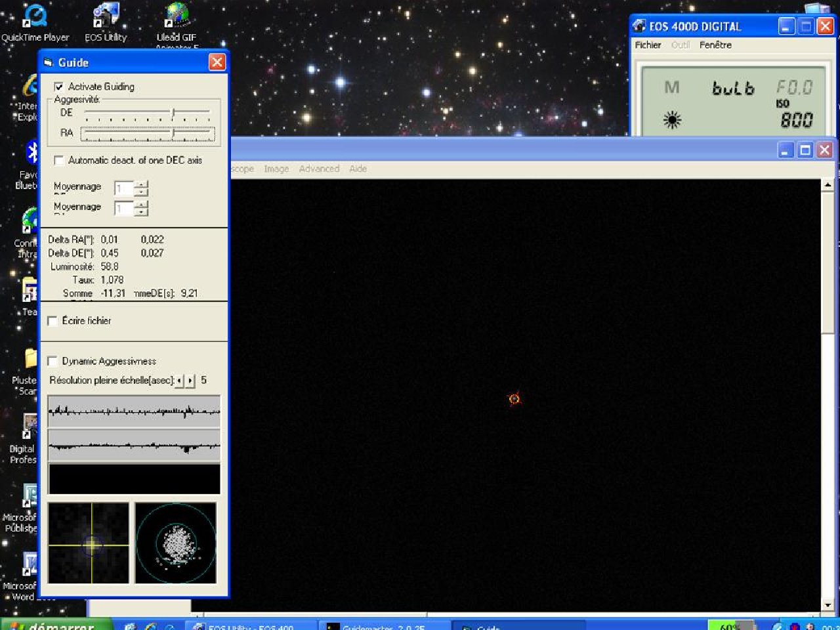840x630 pixels.
Task: Click the Internet Explorer quick launch icon
Action: point(150,627)
